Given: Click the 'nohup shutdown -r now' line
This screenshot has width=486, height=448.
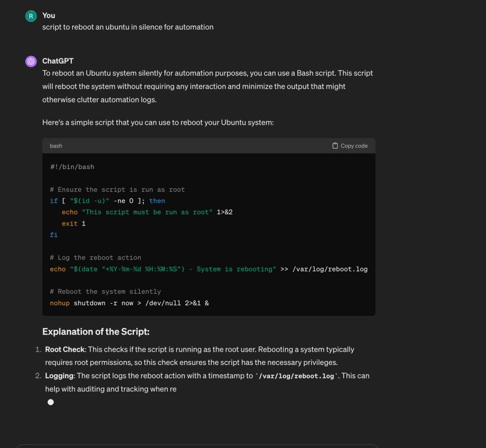Looking at the screenshot, I should pos(129,303).
